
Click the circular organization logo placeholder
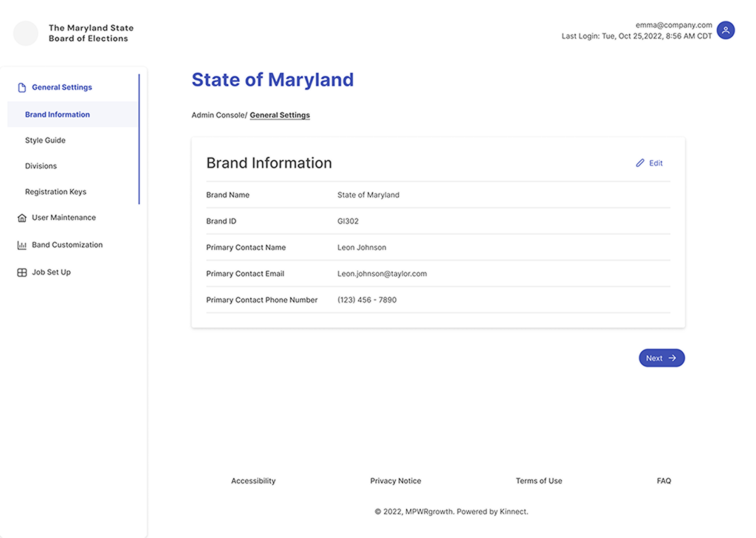[26, 33]
